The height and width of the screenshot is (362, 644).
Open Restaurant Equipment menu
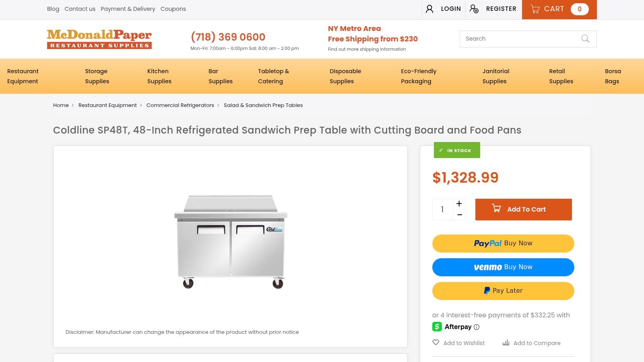[x=23, y=76]
